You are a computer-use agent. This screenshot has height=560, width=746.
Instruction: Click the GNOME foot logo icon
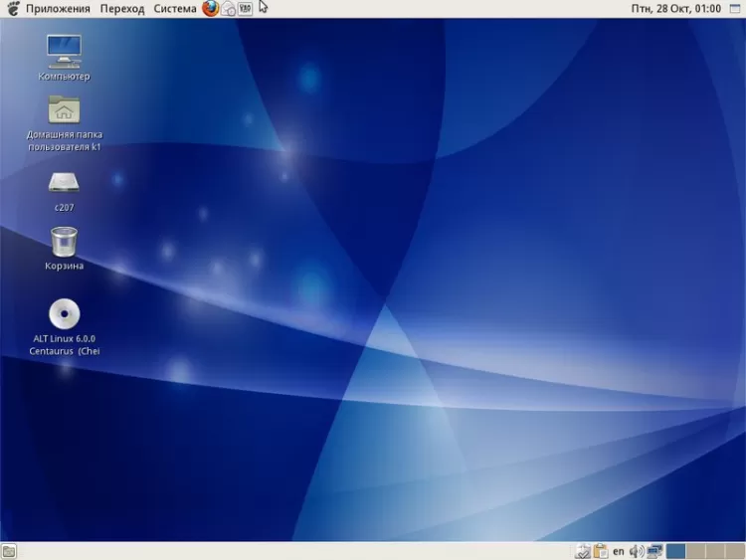click(12, 8)
